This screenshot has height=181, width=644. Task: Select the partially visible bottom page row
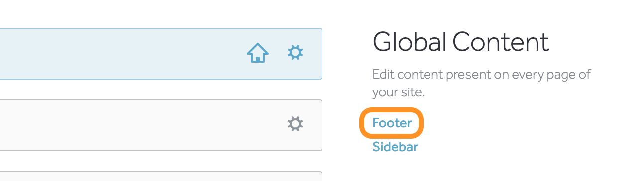(161, 176)
